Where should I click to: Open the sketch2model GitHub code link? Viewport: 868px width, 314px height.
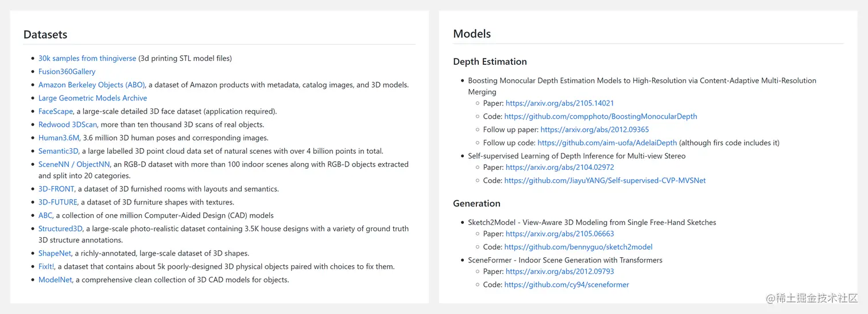(578, 247)
